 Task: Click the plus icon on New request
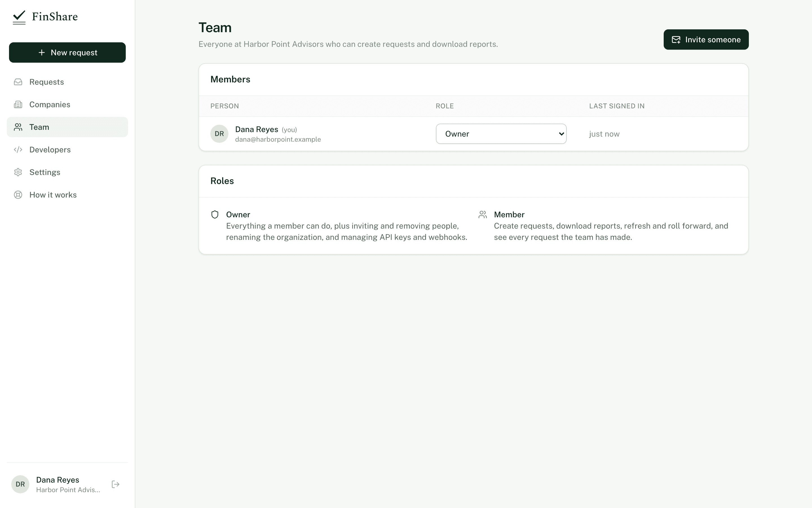pos(42,52)
